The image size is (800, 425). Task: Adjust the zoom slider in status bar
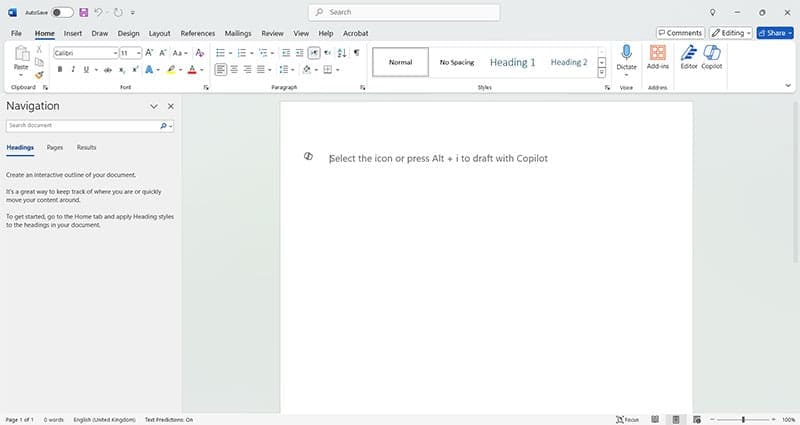tap(743, 419)
